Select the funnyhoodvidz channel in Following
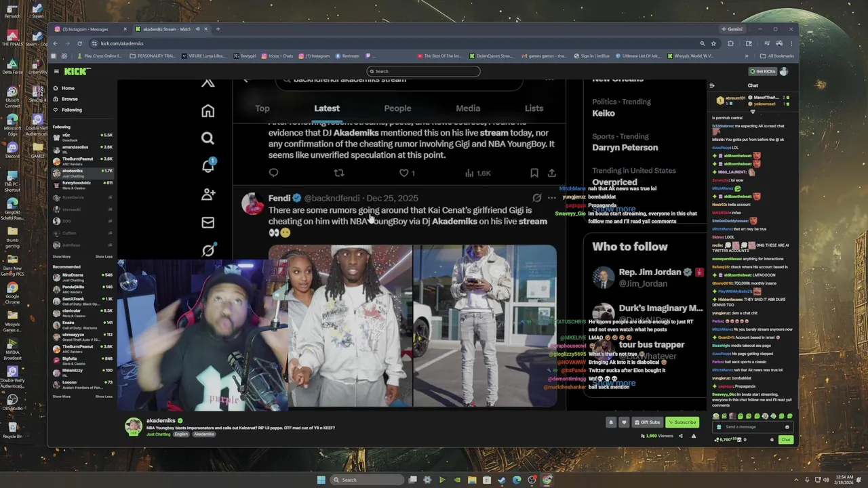 click(x=82, y=184)
